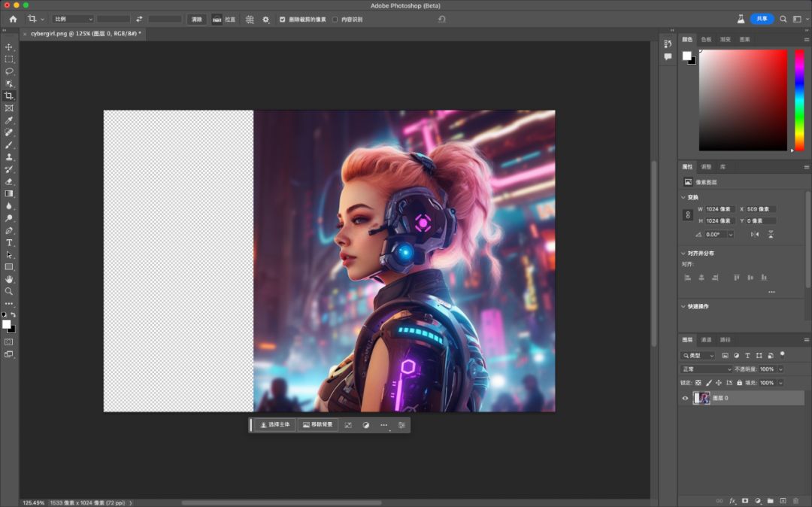Click the Home icon in options bar
The image size is (812, 507).
coord(13,19)
